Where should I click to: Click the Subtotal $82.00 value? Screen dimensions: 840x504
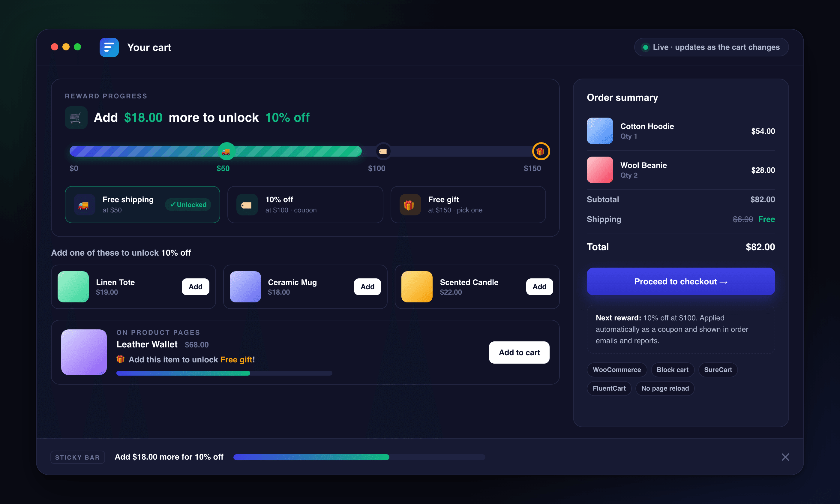click(x=762, y=199)
